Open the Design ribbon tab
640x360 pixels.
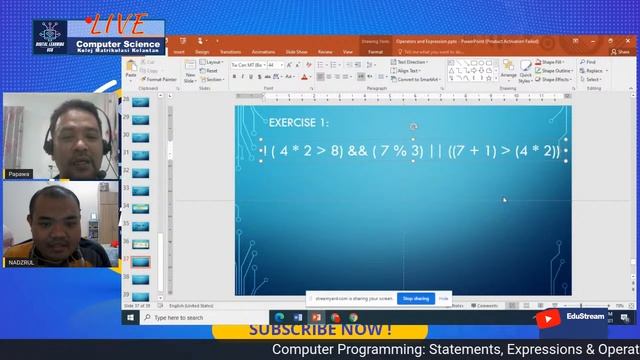coord(202,52)
